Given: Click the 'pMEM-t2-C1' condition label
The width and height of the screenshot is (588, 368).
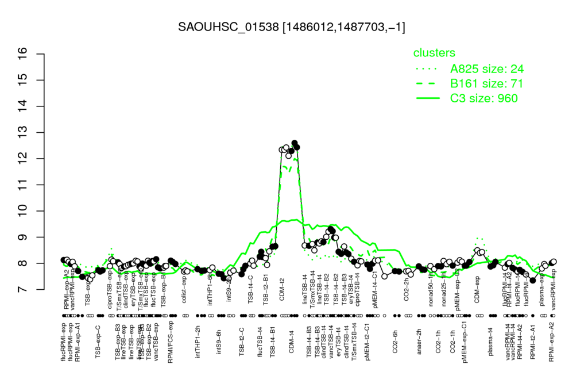Looking at the screenshot, I should (367, 342).
